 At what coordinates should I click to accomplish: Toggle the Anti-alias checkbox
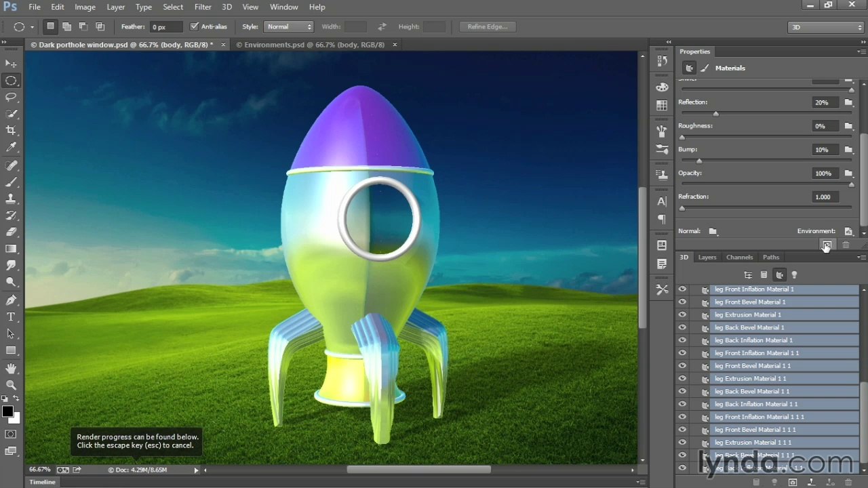pyautogui.click(x=194, y=26)
